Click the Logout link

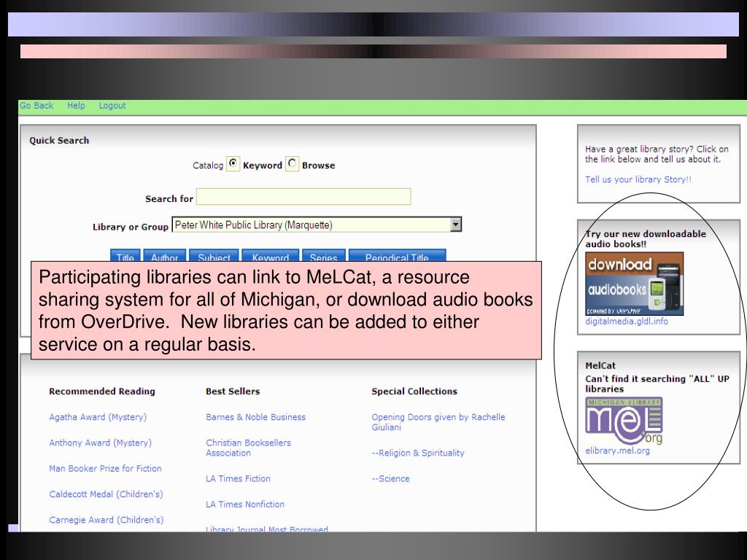click(x=112, y=106)
